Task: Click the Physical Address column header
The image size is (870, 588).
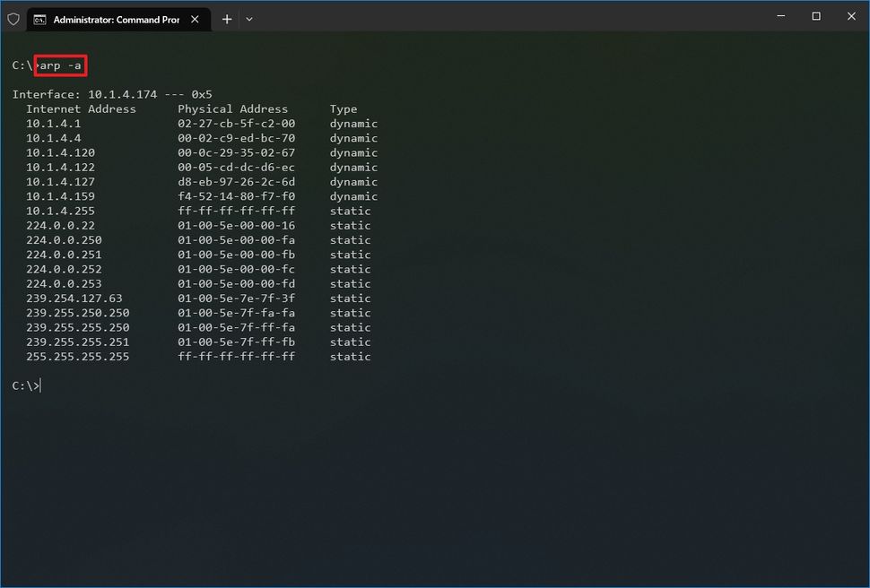Action: click(x=232, y=108)
